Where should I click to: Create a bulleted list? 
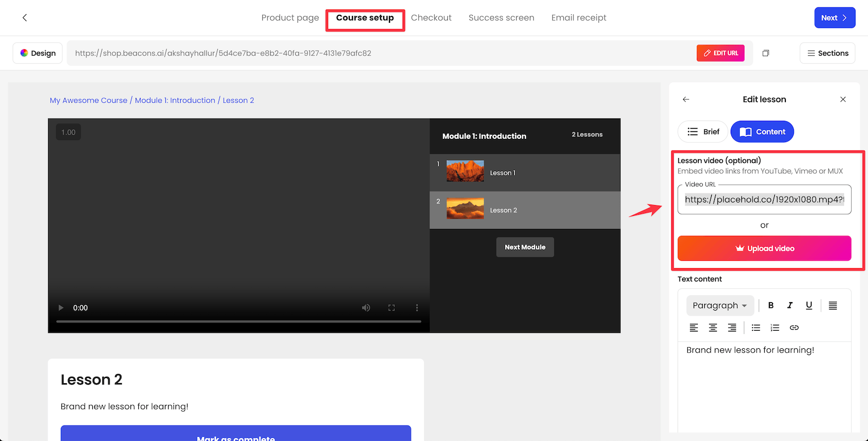(756, 328)
